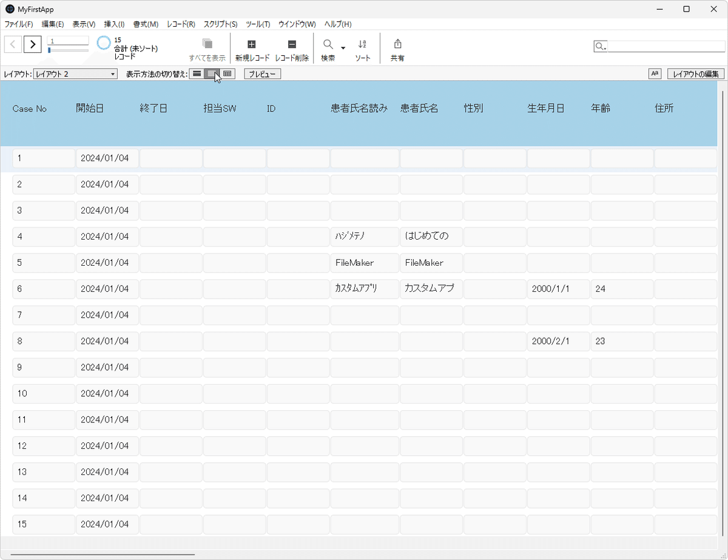Click the found-set pie chart icon
728x560 pixels.
coord(104,43)
